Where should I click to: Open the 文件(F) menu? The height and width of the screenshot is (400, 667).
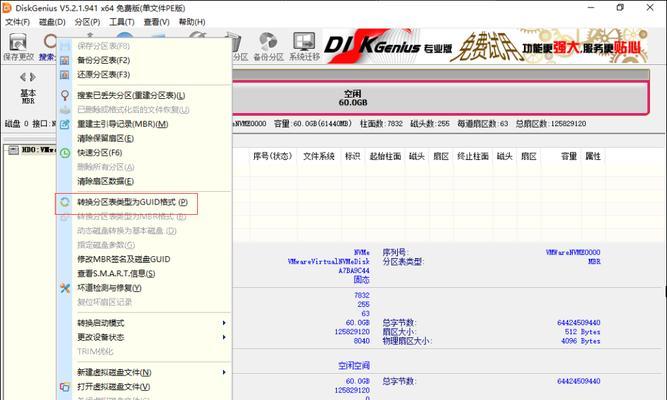point(17,22)
